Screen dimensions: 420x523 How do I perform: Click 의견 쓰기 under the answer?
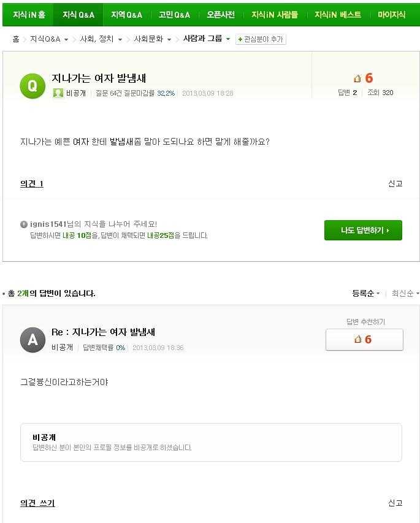point(37,503)
